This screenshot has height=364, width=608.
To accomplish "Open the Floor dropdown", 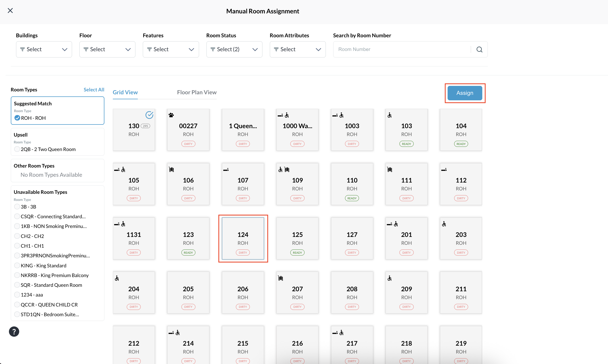I will [x=107, y=49].
